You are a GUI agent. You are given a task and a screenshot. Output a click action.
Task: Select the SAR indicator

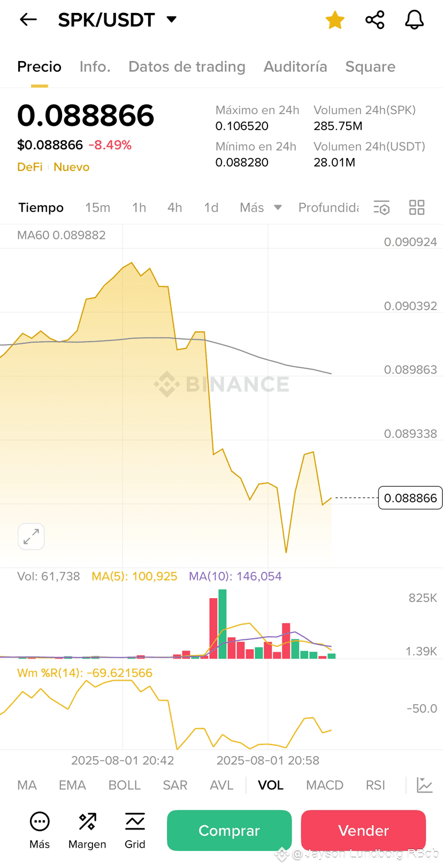(175, 785)
